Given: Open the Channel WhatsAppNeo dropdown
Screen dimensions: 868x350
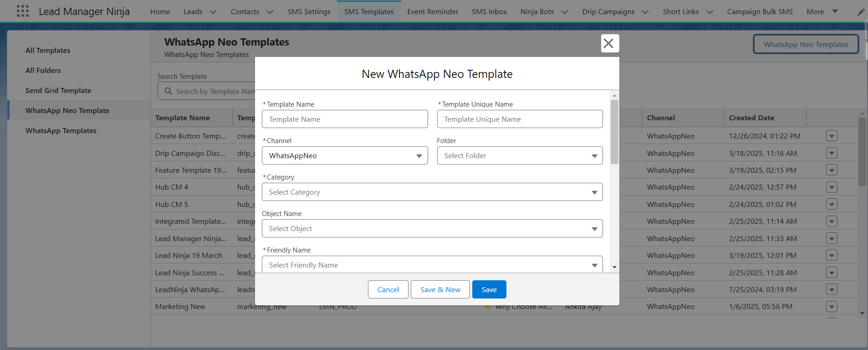Looking at the screenshot, I should click(x=345, y=155).
